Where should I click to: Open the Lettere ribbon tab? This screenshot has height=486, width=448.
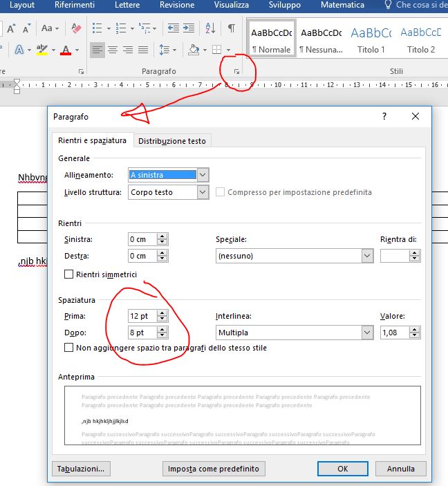coord(127,5)
